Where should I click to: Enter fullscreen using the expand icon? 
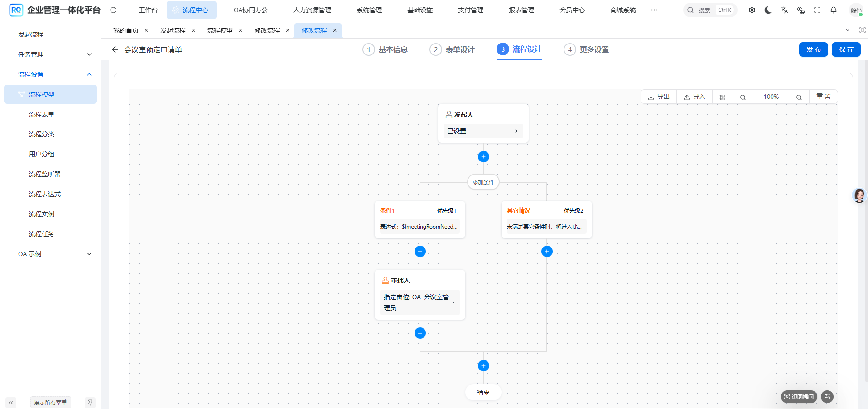click(x=817, y=10)
